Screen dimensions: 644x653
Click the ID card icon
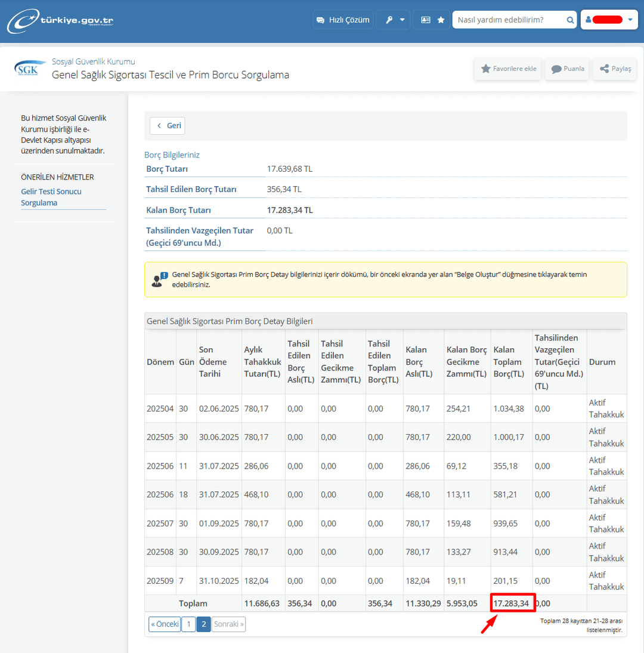(x=425, y=20)
